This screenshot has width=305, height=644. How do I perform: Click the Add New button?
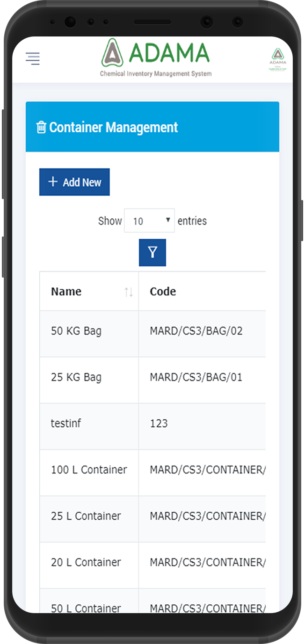[x=74, y=182]
